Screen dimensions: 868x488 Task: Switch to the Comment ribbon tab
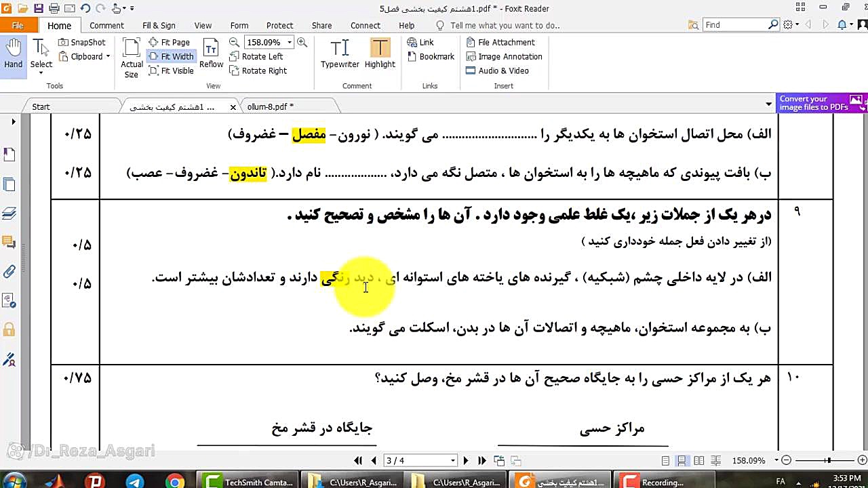point(106,25)
